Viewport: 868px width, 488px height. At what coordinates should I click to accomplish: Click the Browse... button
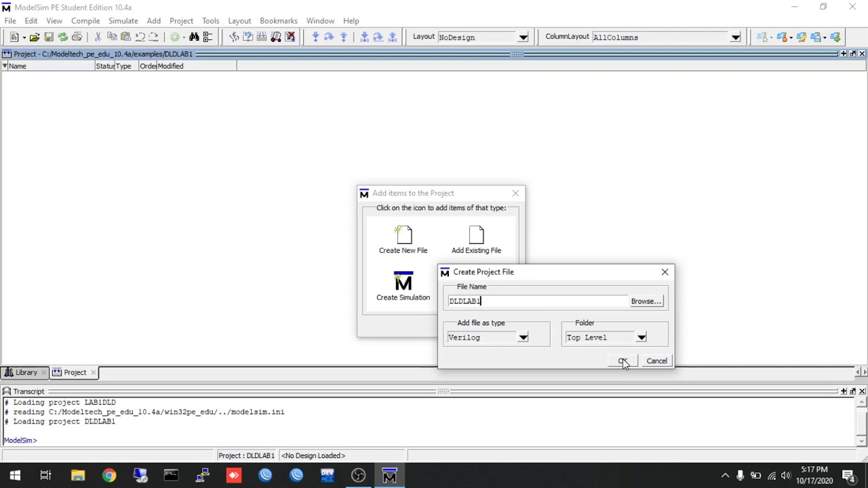[x=646, y=302]
